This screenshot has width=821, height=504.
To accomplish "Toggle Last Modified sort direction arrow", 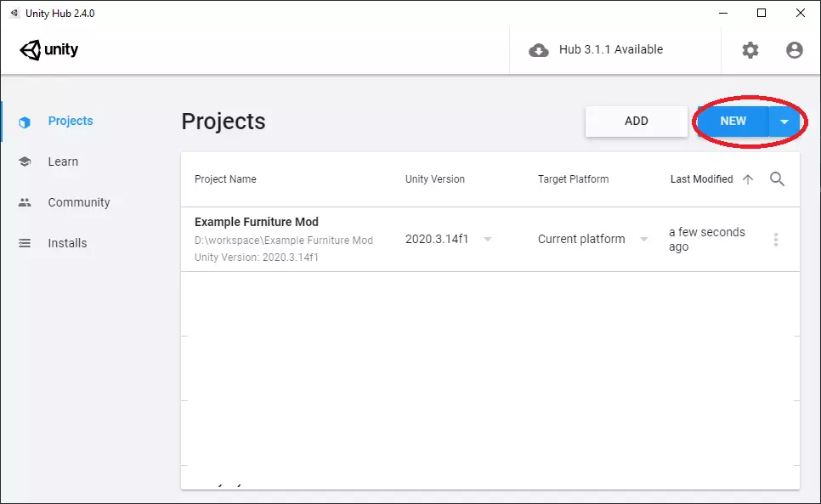I will point(748,179).
